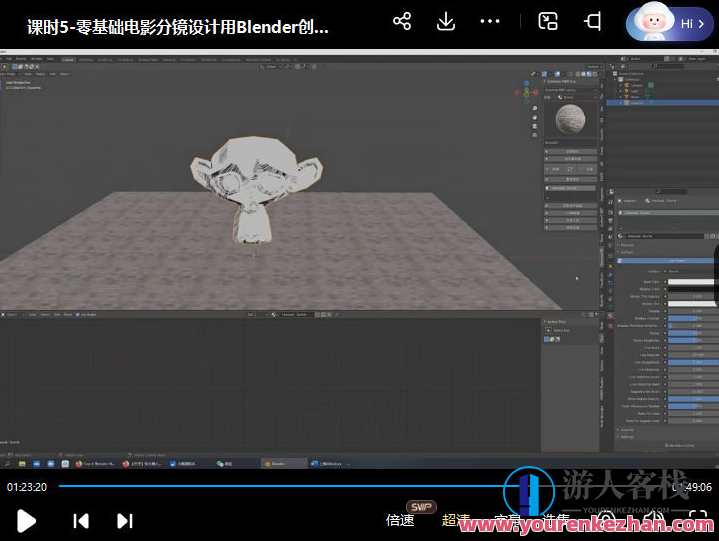Click the hand pan view navigation icon
This screenshot has height=541, width=719.
[535, 117]
